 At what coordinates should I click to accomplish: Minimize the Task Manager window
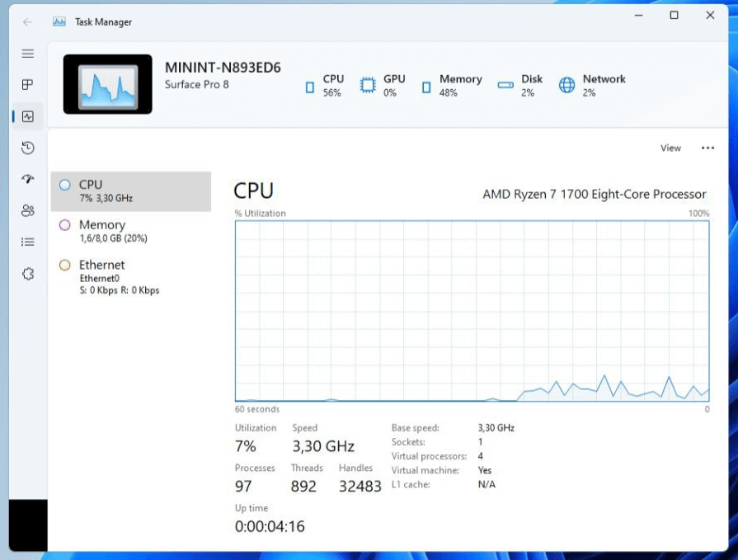coord(638,16)
